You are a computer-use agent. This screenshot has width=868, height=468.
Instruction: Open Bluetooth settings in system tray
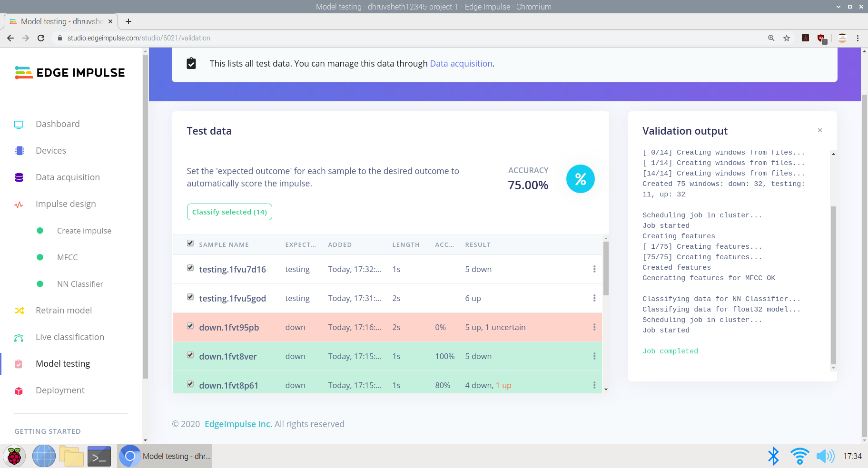[773, 456]
